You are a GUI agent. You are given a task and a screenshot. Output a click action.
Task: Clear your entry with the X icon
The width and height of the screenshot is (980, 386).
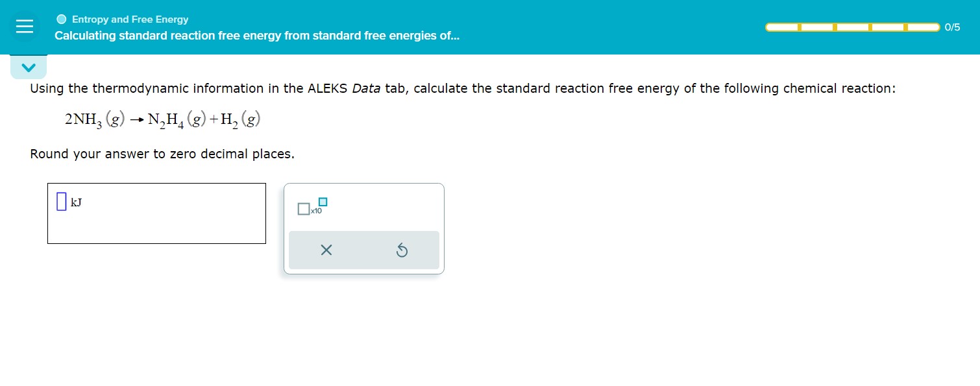(326, 250)
